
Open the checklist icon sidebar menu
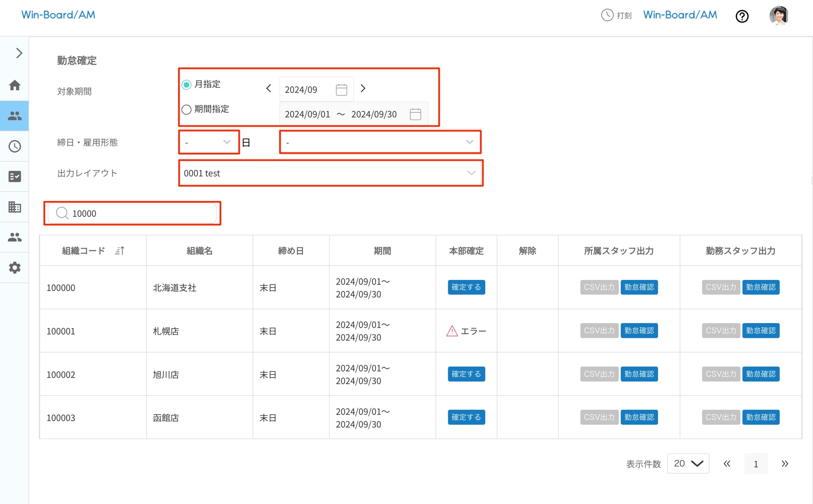point(15,176)
